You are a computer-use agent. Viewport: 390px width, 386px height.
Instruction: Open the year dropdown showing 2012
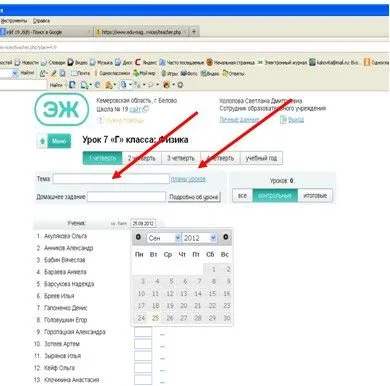(x=200, y=238)
